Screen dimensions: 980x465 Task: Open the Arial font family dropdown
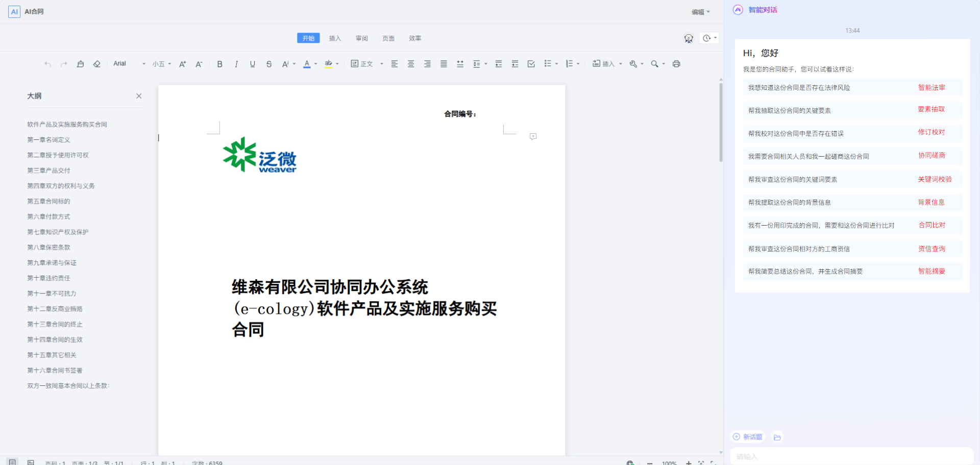click(129, 64)
